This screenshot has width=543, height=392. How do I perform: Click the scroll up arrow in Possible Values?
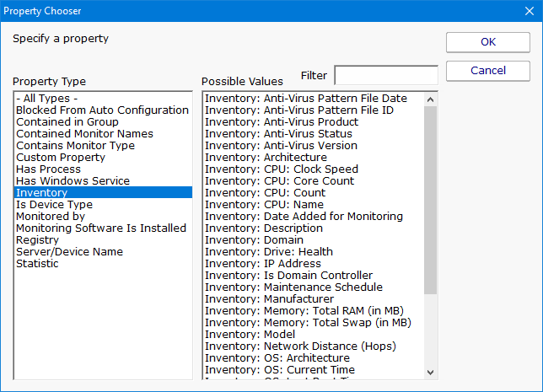(x=431, y=99)
